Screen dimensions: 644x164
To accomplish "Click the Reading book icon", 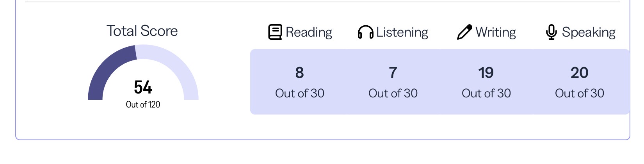I will [x=275, y=32].
